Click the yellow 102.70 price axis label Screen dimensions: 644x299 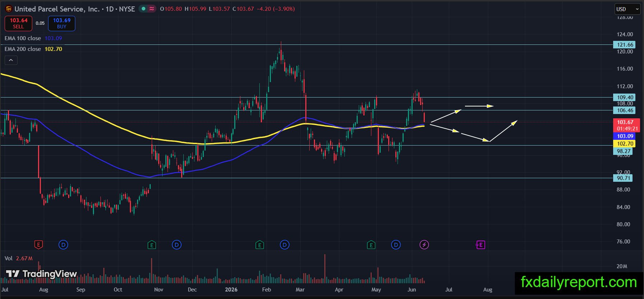(625, 144)
